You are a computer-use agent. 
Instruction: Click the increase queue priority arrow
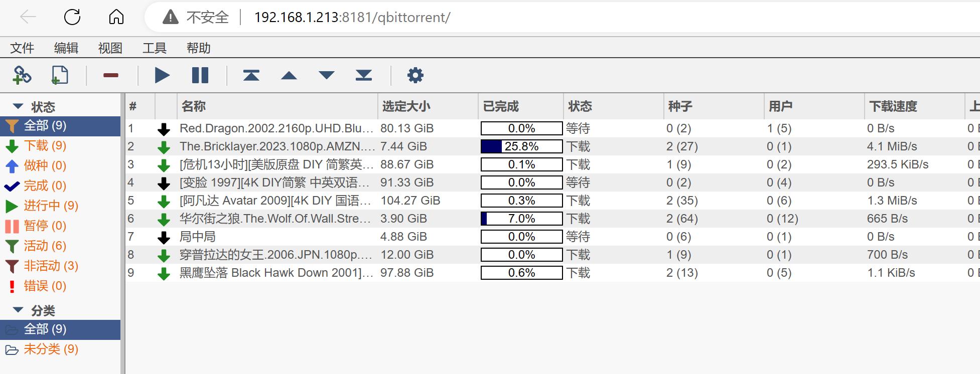pyautogui.click(x=289, y=76)
